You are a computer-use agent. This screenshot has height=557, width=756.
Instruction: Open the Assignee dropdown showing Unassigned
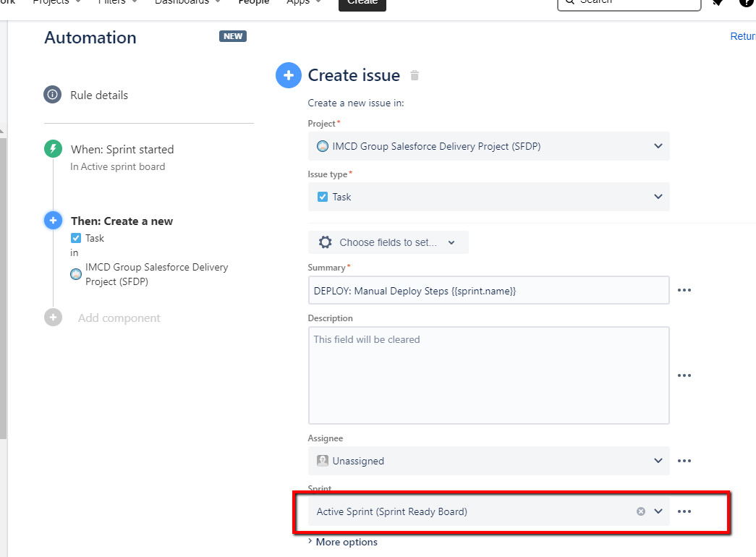(488, 461)
